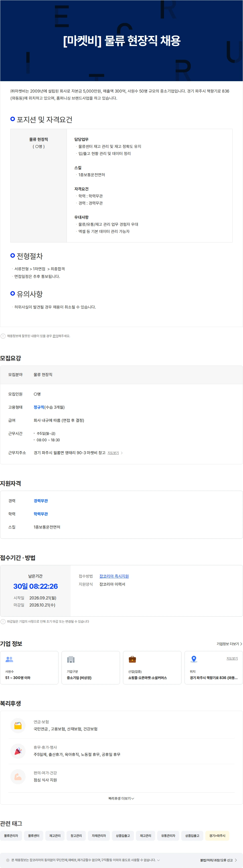
Task: Click 물류센터 재고 관리 및 재고 정확도 유지
Action: pyautogui.click(x=110, y=146)
